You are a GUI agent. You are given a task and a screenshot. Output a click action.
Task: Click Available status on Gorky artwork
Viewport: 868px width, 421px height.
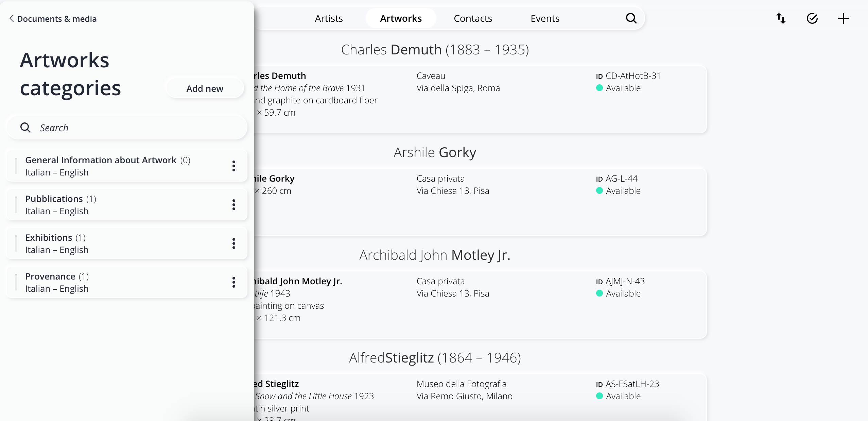619,191
